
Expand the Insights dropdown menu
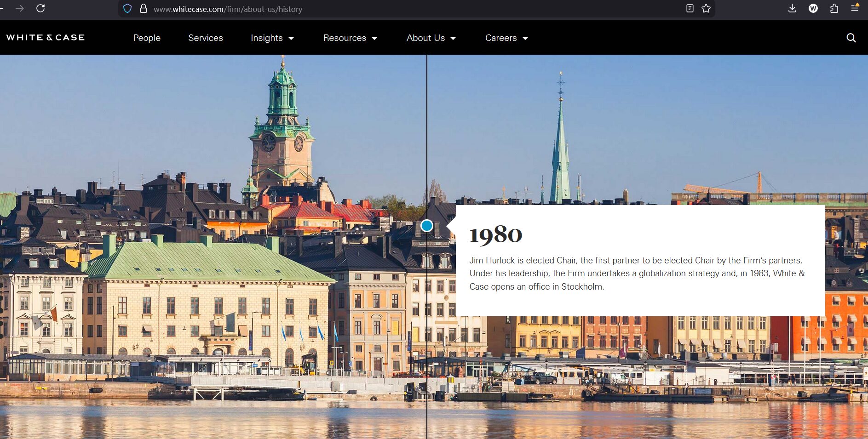click(x=272, y=38)
